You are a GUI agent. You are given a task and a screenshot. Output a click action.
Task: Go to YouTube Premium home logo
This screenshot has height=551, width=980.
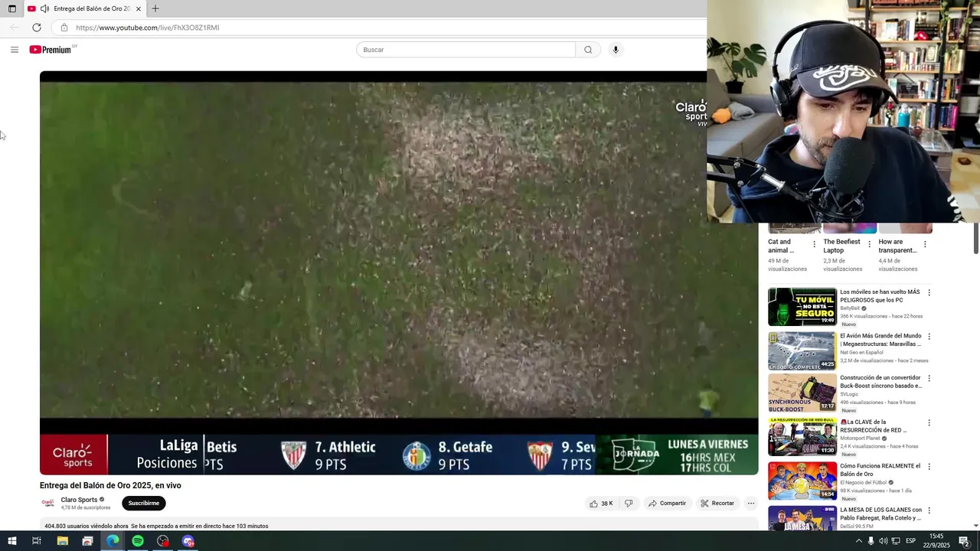51,50
